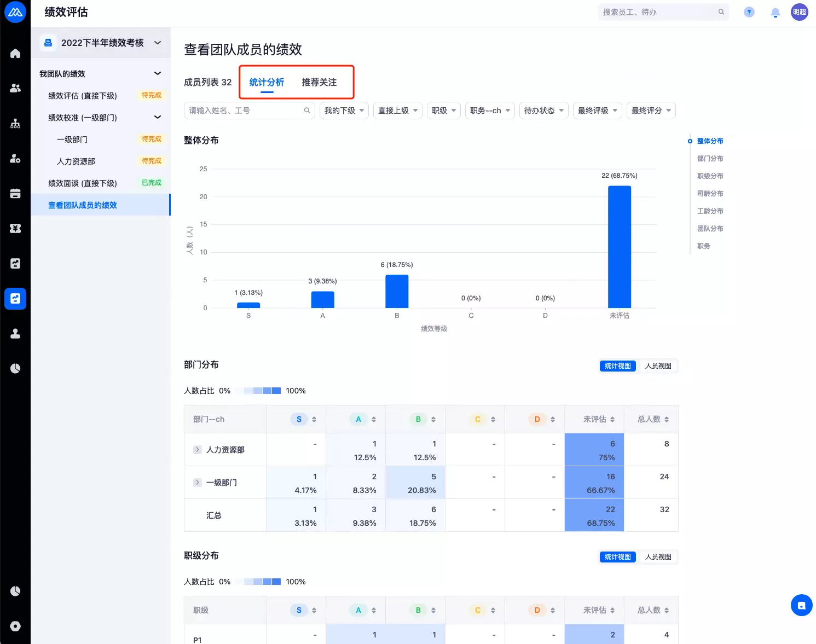The height and width of the screenshot is (644, 816).
Task: Open the organization chart icon in sidebar
Action: (15, 124)
